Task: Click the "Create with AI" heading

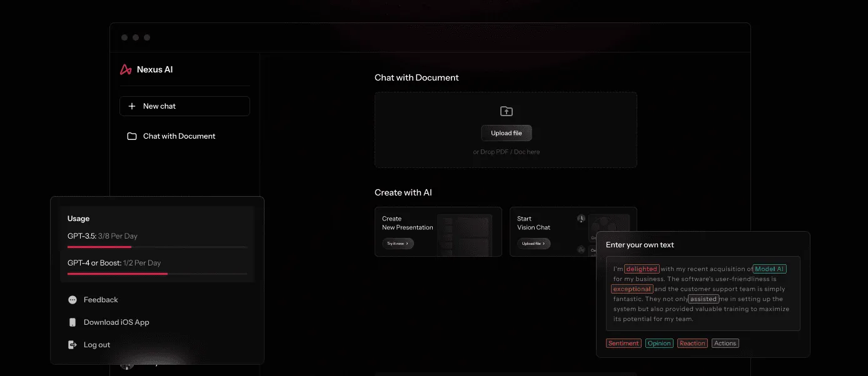Action: [x=403, y=192]
